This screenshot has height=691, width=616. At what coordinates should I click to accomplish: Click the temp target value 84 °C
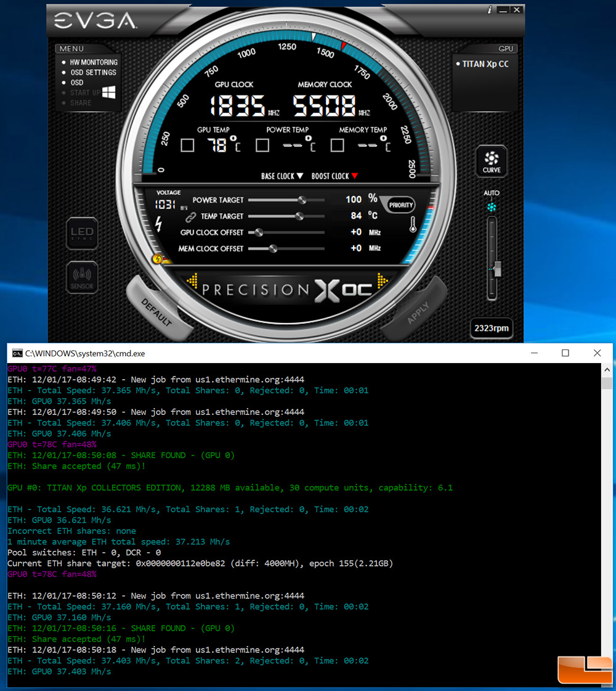pos(364,216)
